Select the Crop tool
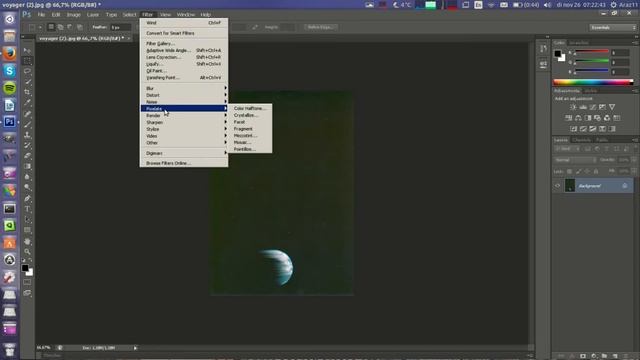This screenshot has height=360, width=640. pyautogui.click(x=27, y=92)
